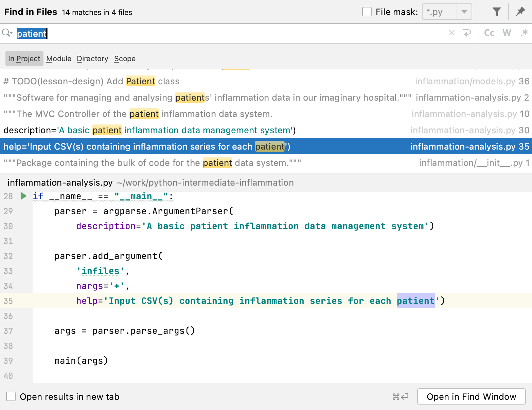Enable the File mask checkbox
The width and height of the screenshot is (532, 410).
[x=367, y=11]
